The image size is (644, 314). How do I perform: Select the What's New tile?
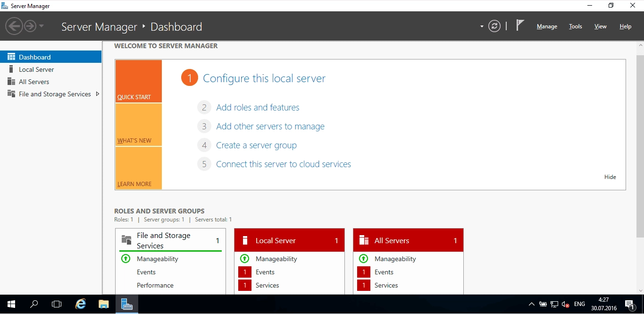[138, 125]
